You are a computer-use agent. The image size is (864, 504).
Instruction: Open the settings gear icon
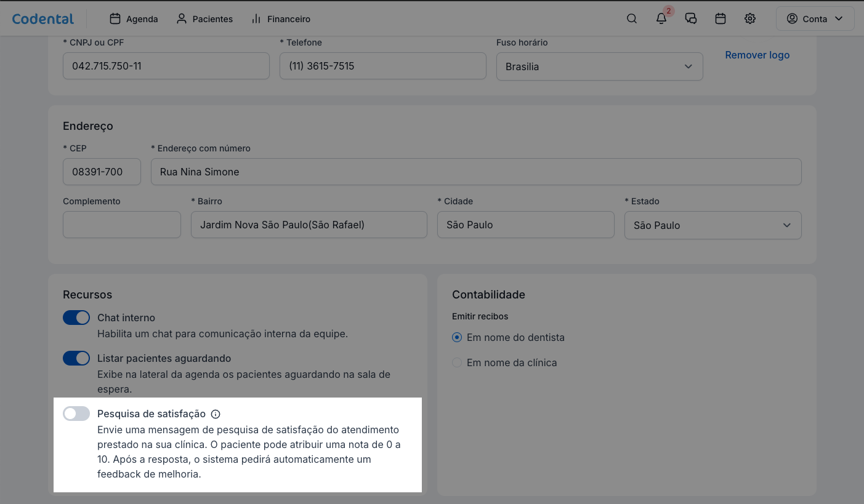tap(749, 18)
